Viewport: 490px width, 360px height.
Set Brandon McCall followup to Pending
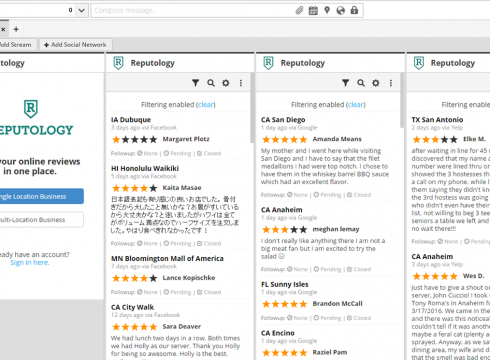click(x=327, y=318)
